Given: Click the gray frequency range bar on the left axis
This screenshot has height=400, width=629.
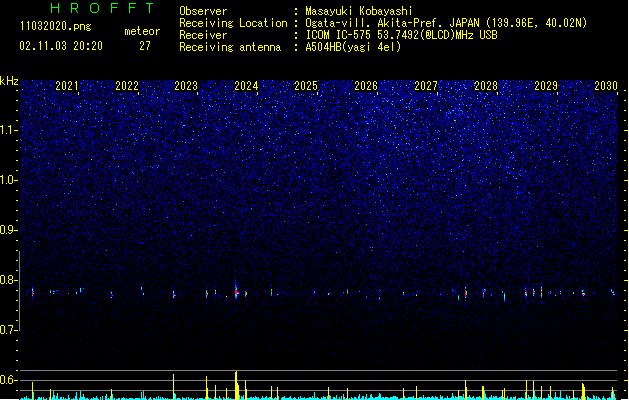Looking at the screenshot, I should point(19,291).
